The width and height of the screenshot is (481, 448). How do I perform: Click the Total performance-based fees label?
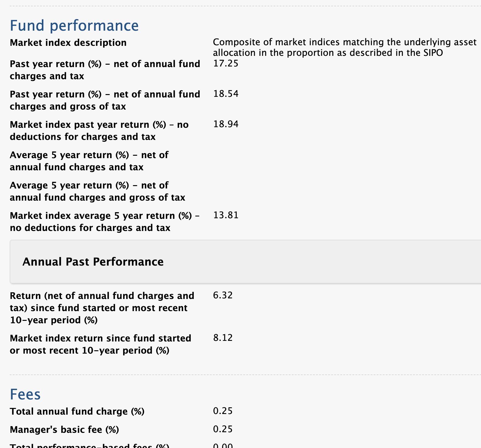point(89,446)
